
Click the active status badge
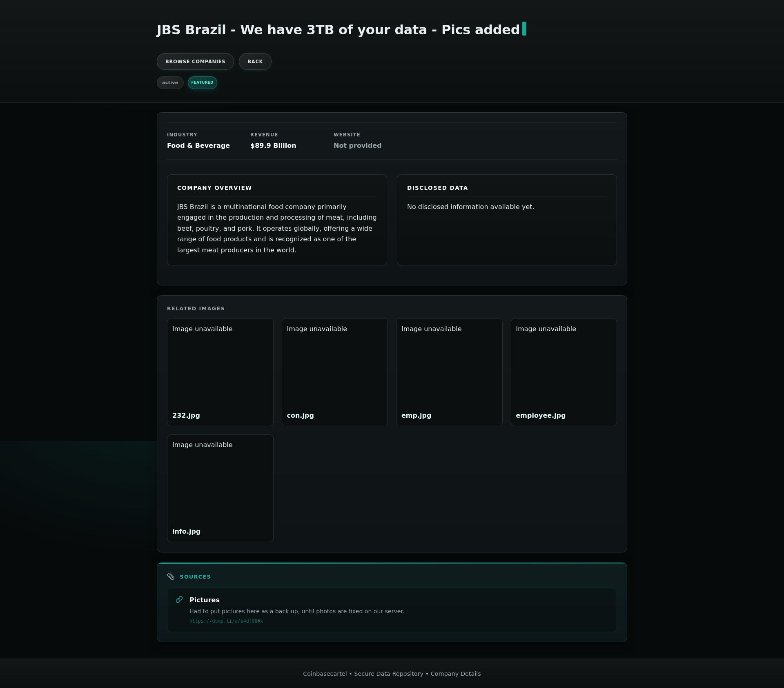coord(170,82)
